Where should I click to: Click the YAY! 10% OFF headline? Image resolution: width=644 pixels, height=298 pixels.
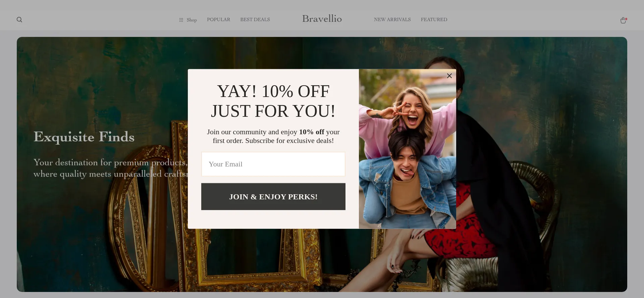[x=273, y=101]
